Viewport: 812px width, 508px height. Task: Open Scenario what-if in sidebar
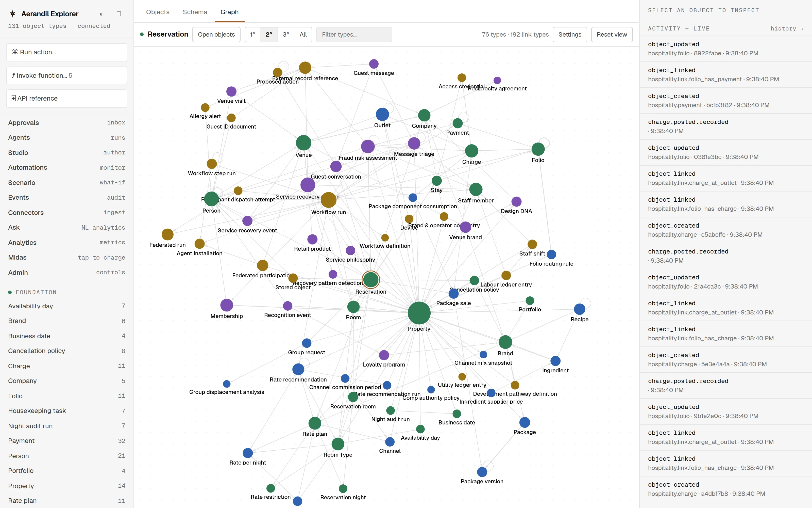(x=66, y=182)
